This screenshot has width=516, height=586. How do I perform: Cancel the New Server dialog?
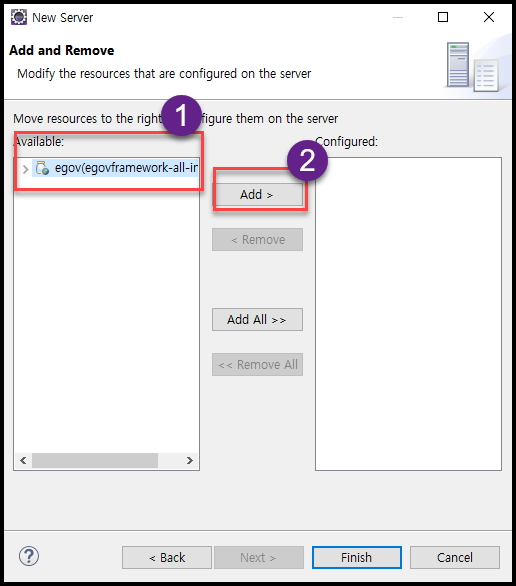click(x=455, y=558)
